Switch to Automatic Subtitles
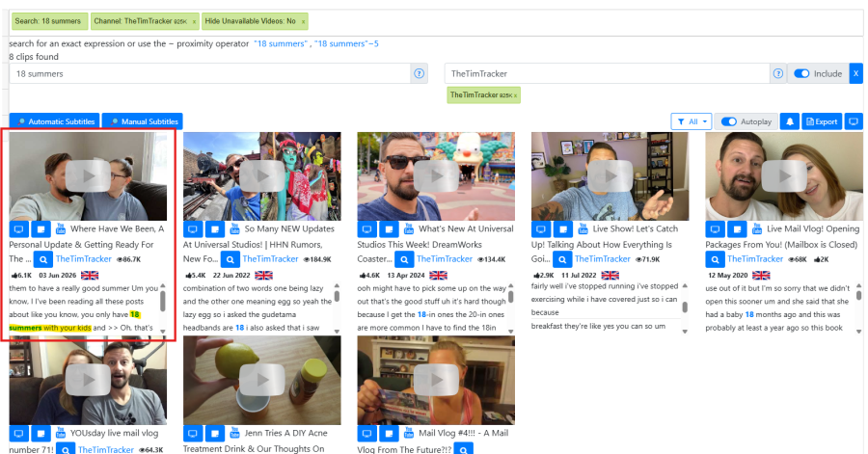The height and width of the screenshot is (454, 868). coord(54,121)
